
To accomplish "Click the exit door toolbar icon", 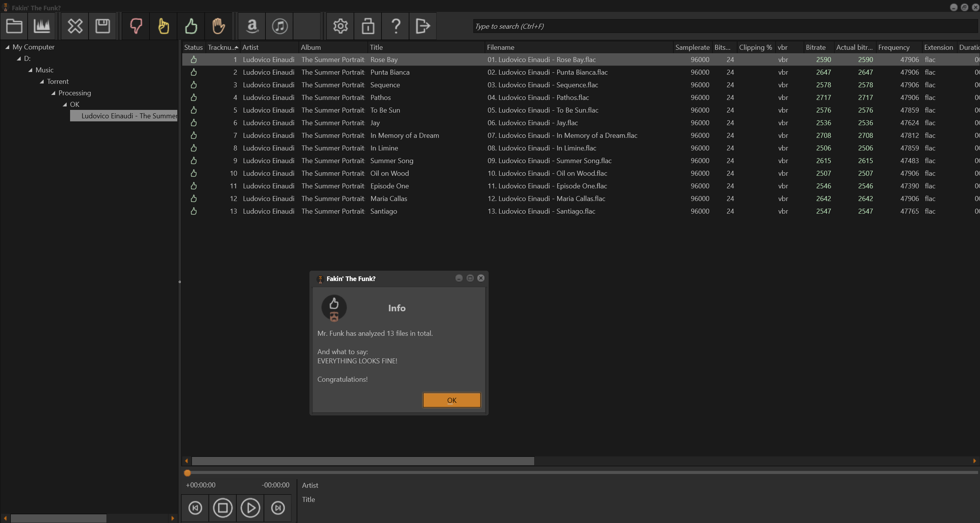I will pyautogui.click(x=423, y=26).
